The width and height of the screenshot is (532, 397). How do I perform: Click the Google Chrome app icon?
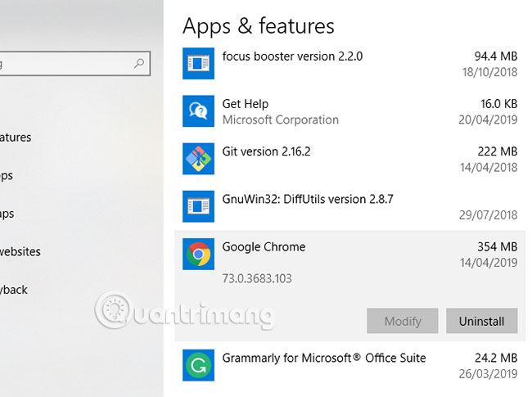(198, 254)
